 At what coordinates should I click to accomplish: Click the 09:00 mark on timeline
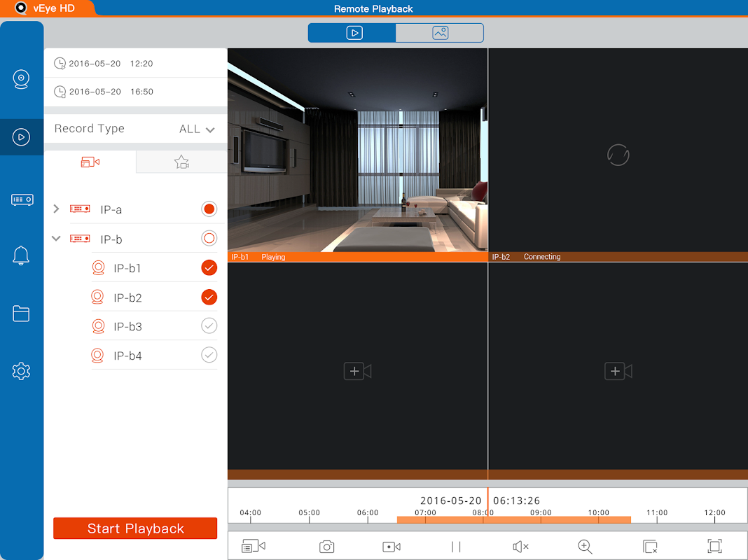tap(541, 513)
